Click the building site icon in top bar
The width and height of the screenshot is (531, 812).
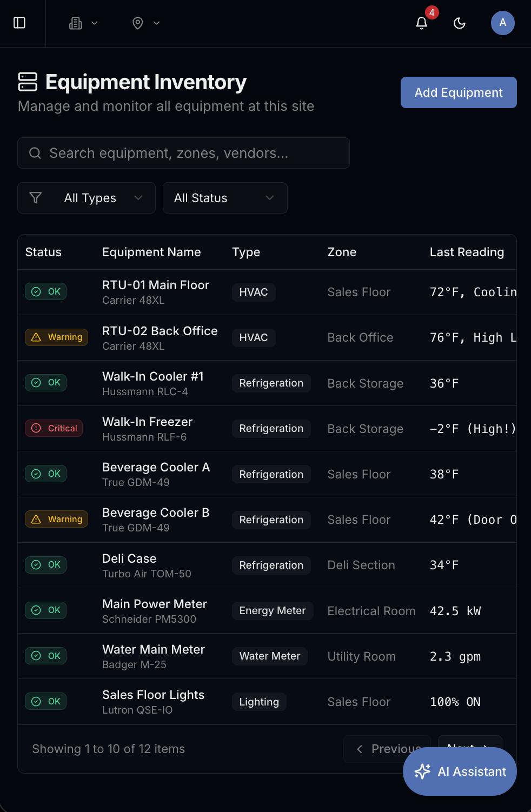[x=76, y=23]
